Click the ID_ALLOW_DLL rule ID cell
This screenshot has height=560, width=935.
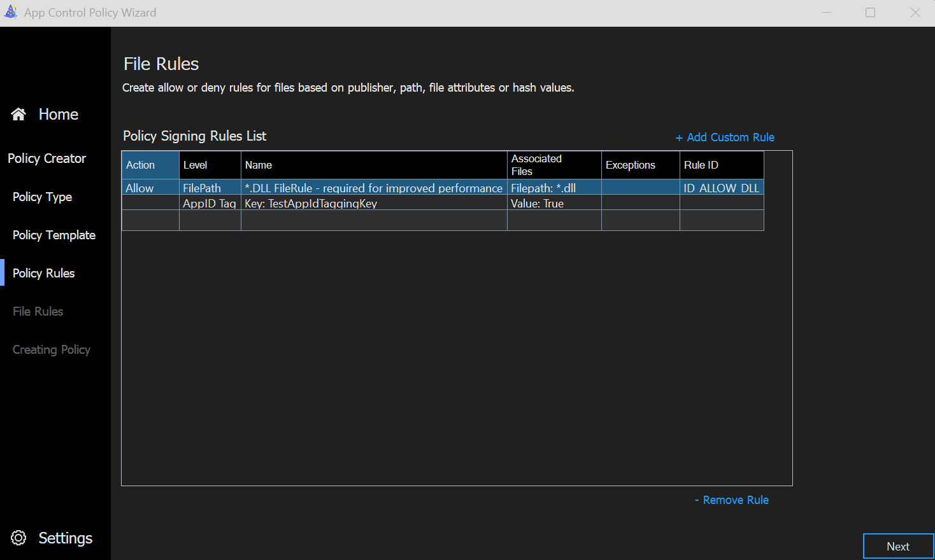tap(721, 188)
